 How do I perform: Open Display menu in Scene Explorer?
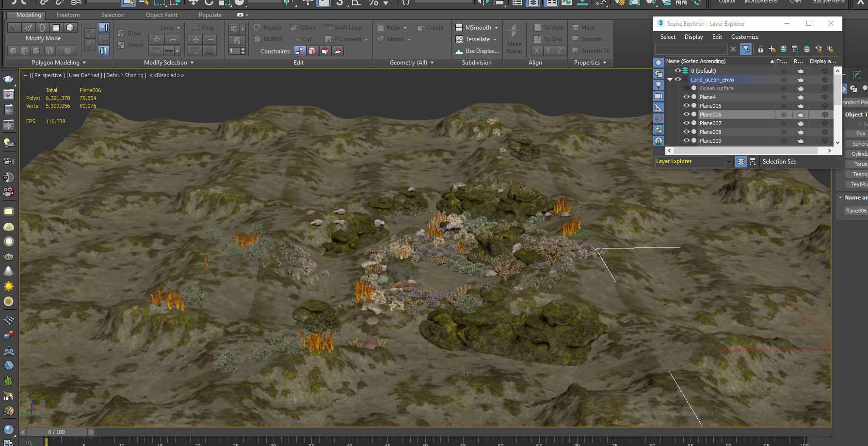(x=693, y=37)
